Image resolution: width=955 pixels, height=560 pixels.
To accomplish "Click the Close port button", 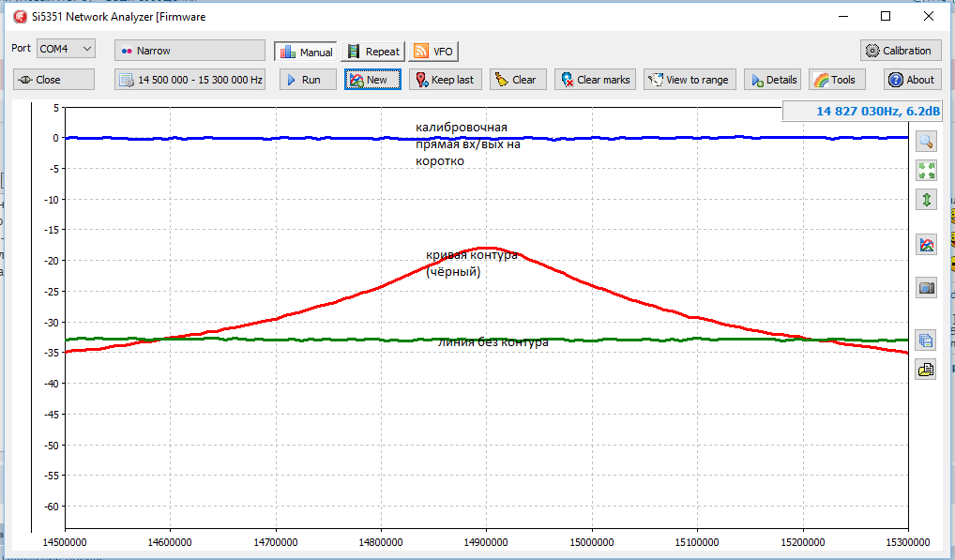I will (53, 80).
